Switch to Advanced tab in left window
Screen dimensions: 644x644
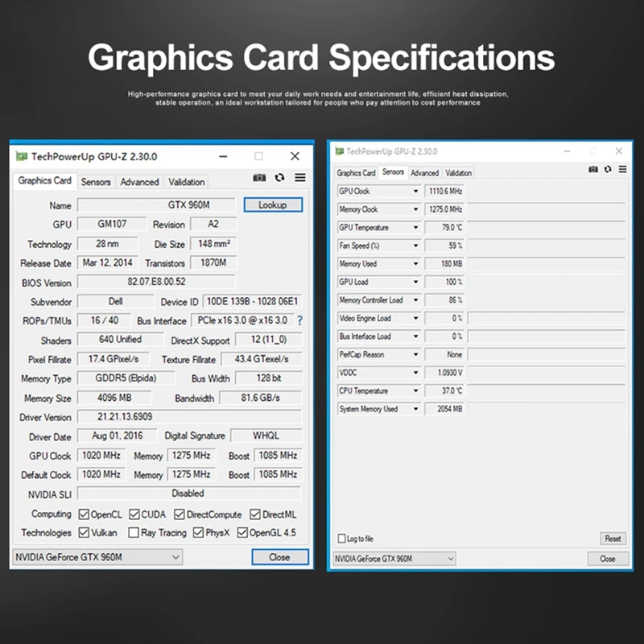coord(139,182)
